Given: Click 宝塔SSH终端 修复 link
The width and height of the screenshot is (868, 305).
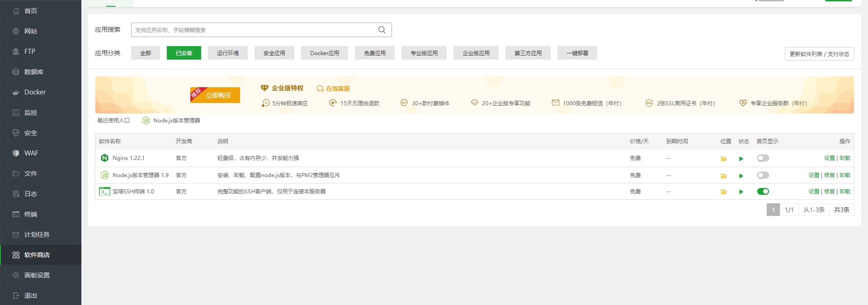Looking at the screenshot, I should tap(829, 192).
